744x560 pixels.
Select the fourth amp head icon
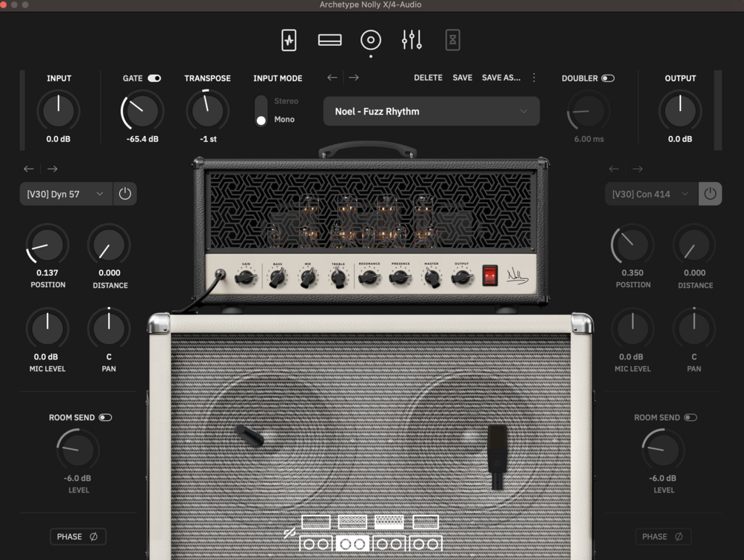(x=426, y=522)
